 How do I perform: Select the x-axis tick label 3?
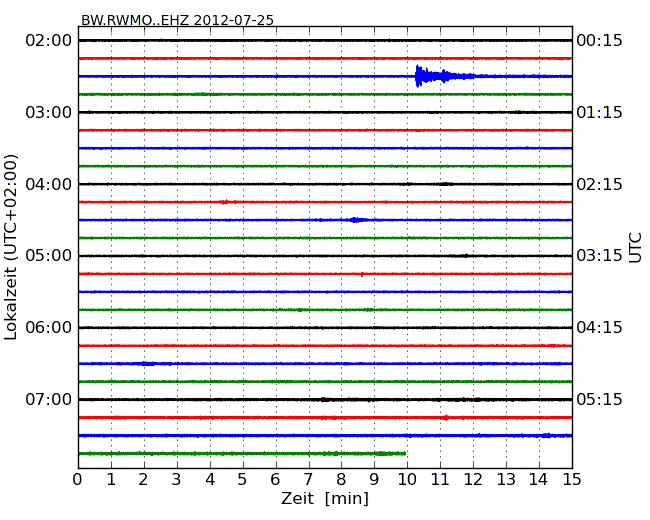point(177,480)
